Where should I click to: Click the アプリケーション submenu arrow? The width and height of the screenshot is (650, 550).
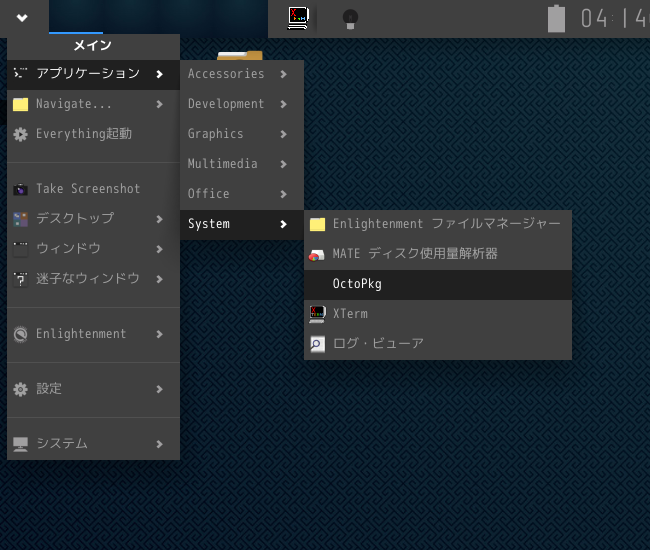(160, 74)
